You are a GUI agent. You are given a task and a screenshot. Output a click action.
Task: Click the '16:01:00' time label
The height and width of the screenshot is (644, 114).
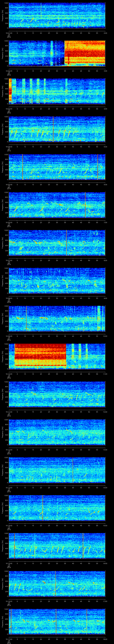[9, 33]
